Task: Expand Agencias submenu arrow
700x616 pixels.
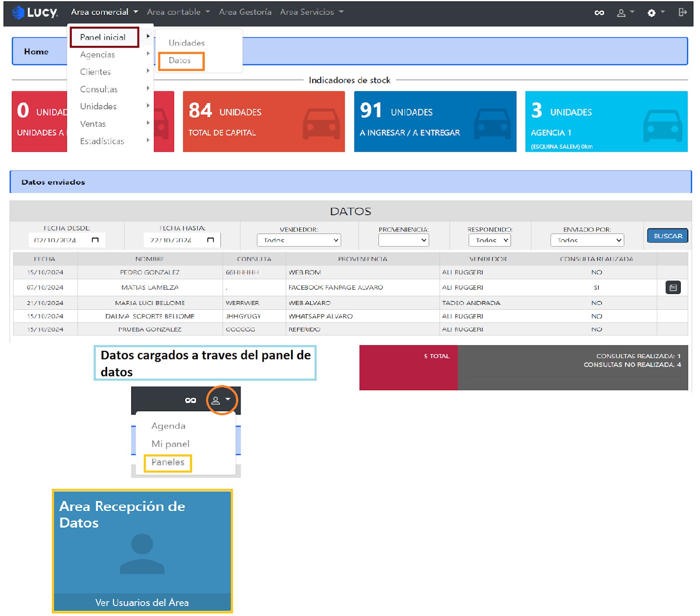Action: coord(148,53)
